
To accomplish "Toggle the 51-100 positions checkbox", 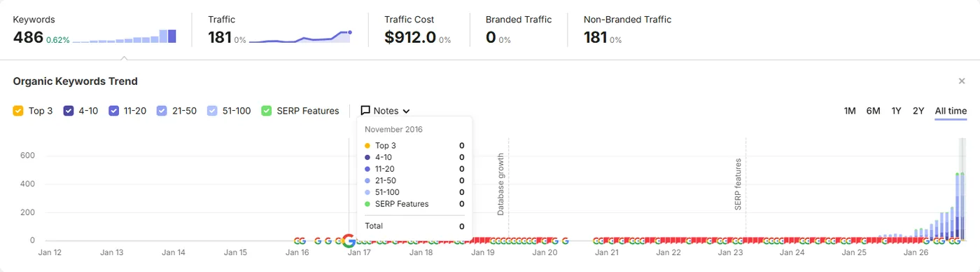I will point(212,111).
